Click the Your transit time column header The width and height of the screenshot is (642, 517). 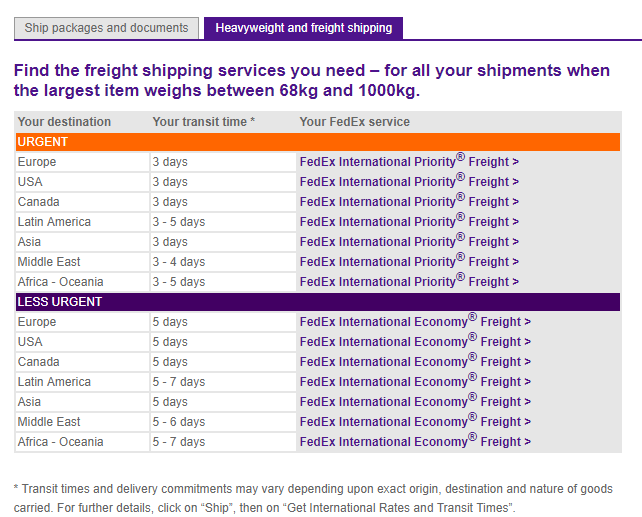coord(203,122)
